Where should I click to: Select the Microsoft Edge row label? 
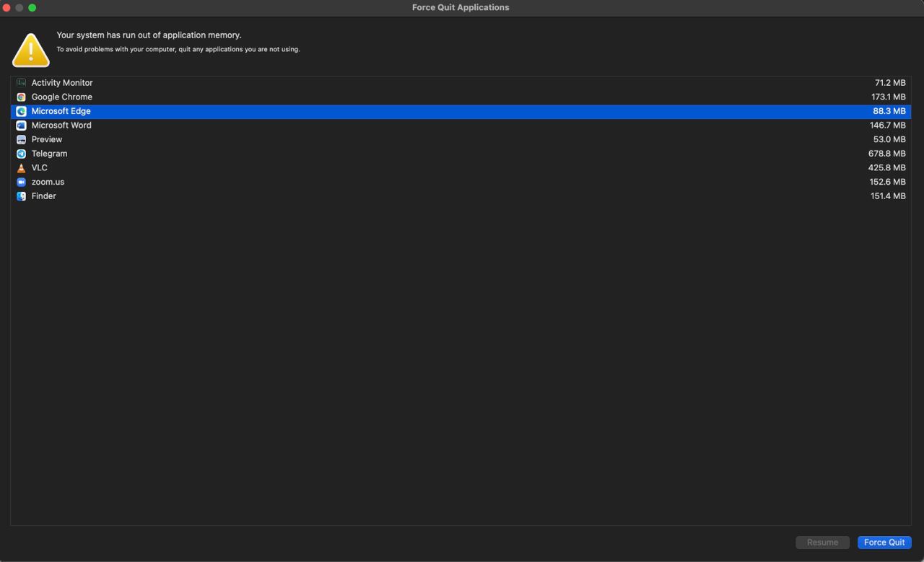click(61, 111)
